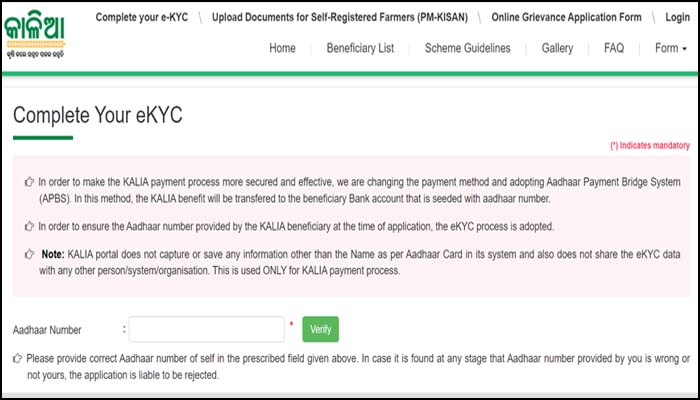Click the Complete your e-KYC link

coord(142,18)
